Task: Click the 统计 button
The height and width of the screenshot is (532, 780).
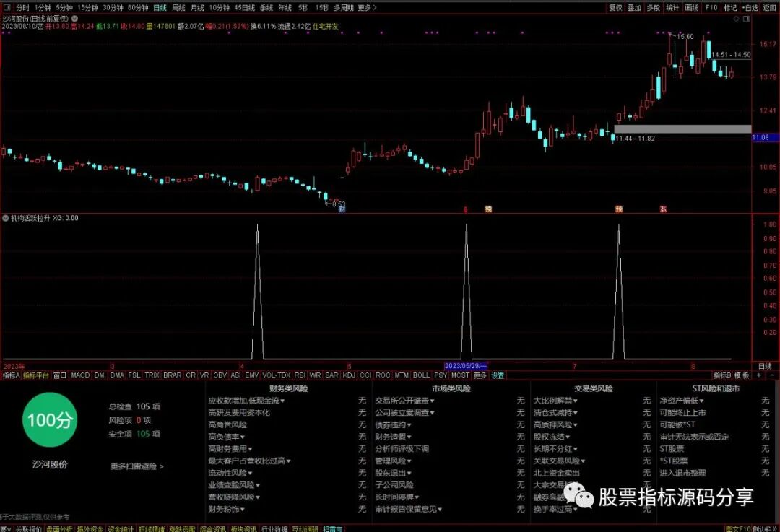Action: pos(672,7)
